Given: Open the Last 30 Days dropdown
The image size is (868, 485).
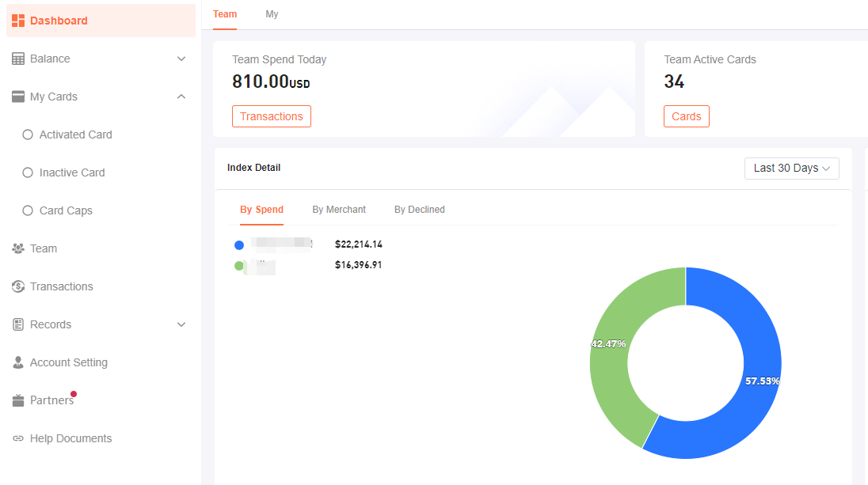Looking at the screenshot, I should pyautogui.click(x=792, y=168).
